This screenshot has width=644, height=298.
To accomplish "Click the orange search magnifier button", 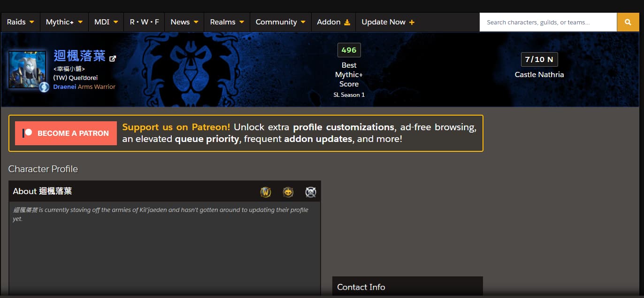I will point(628,22).
